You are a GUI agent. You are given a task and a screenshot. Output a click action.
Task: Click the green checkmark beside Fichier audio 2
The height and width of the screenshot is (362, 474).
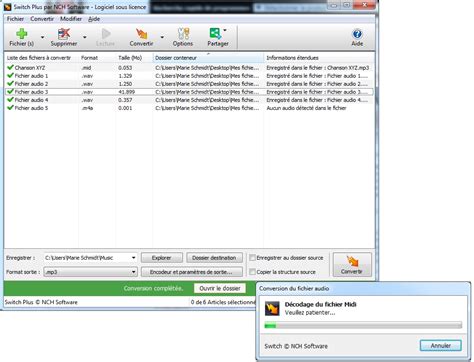[x=10, y=83]
